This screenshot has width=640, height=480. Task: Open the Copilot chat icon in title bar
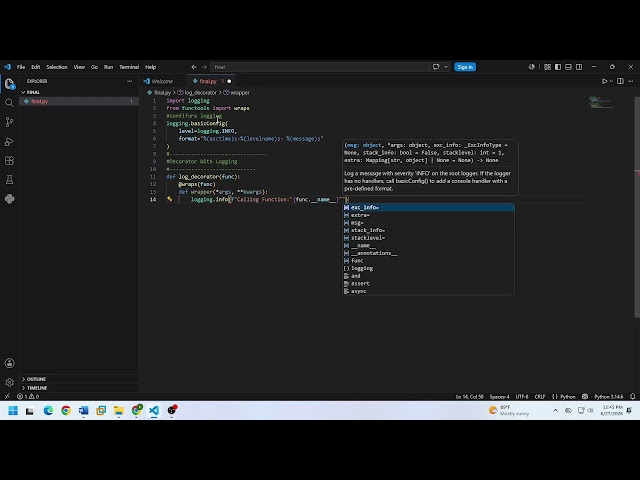point(436,67)
